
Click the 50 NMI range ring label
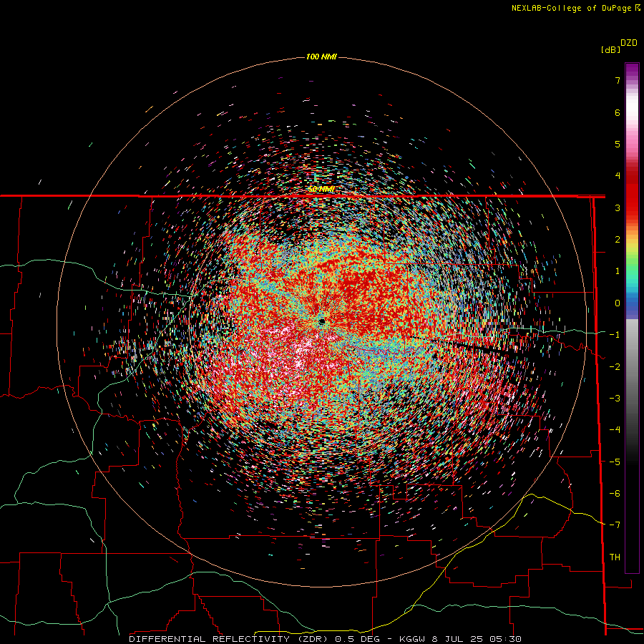[x=321, y=189]
